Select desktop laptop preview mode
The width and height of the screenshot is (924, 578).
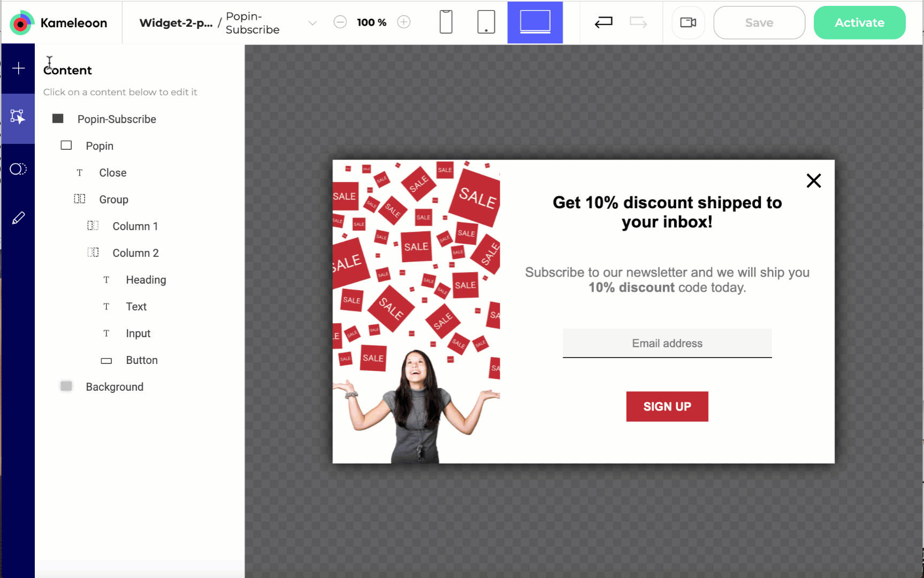(x=535, y=22)
